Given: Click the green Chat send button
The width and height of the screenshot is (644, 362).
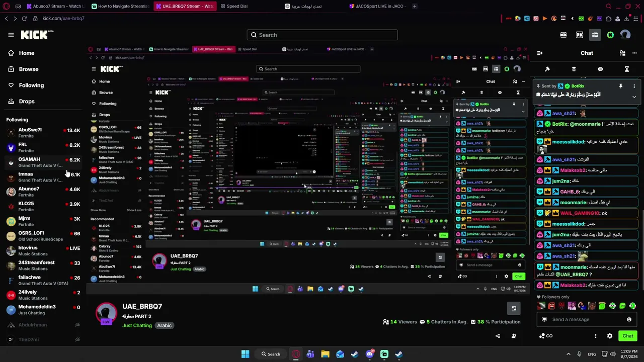Looking at the screenshot, I should tap(628, 336).
